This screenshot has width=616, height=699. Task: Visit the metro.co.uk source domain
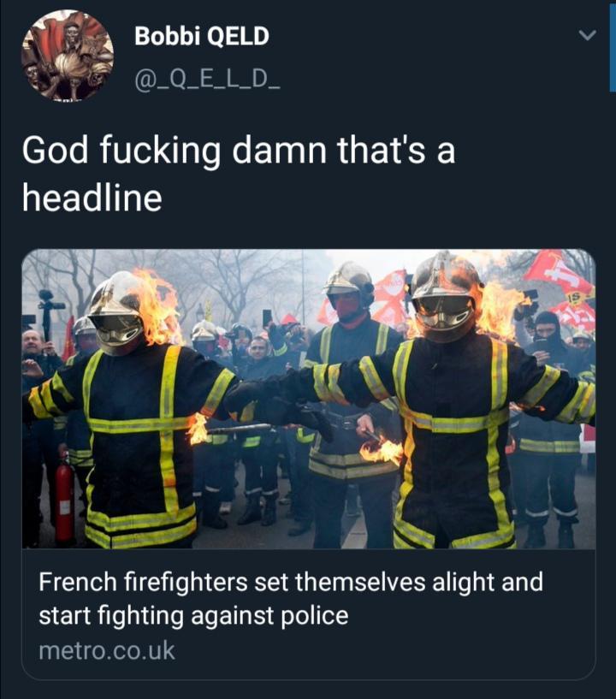click(x=107, y=650)
